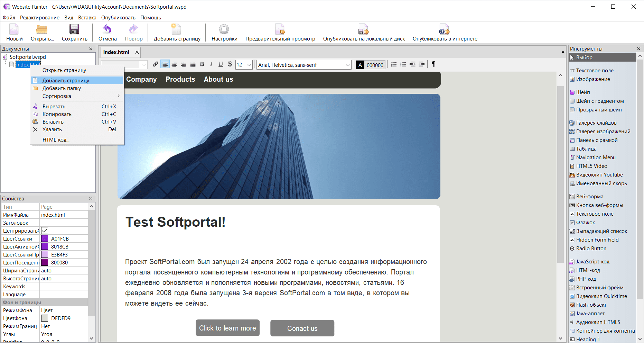Toggle the ЦентрироватьС checkbox
Screen dimensions: 644x343
point(45,231)
